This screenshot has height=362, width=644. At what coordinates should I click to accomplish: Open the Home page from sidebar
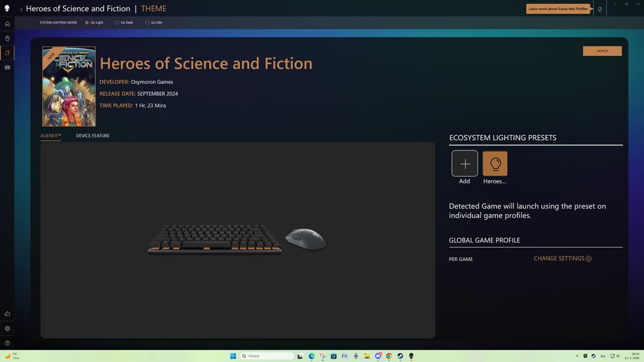[7, 24]
